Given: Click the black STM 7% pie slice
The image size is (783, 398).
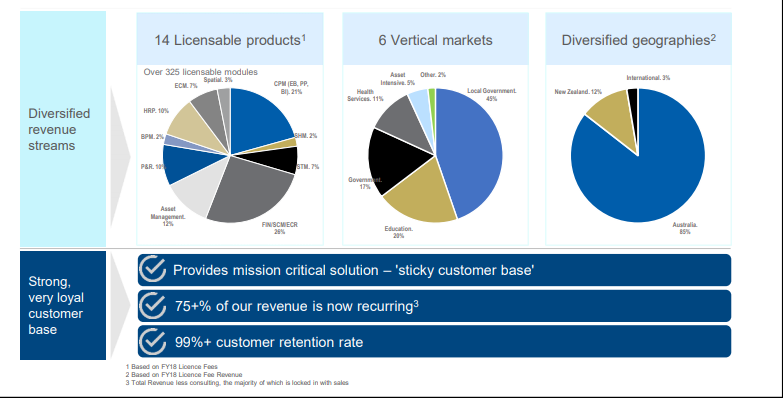Looking at the screenshot, I should [277, 159].
